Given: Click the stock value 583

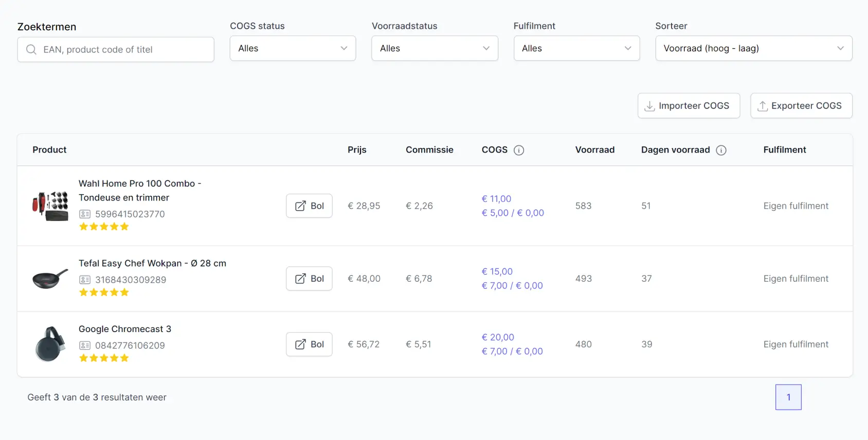Looking at the screenshot, I should (584, 206).
